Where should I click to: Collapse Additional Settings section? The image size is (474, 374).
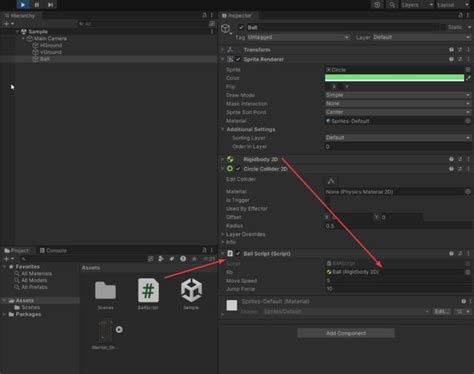pos(223,129)
